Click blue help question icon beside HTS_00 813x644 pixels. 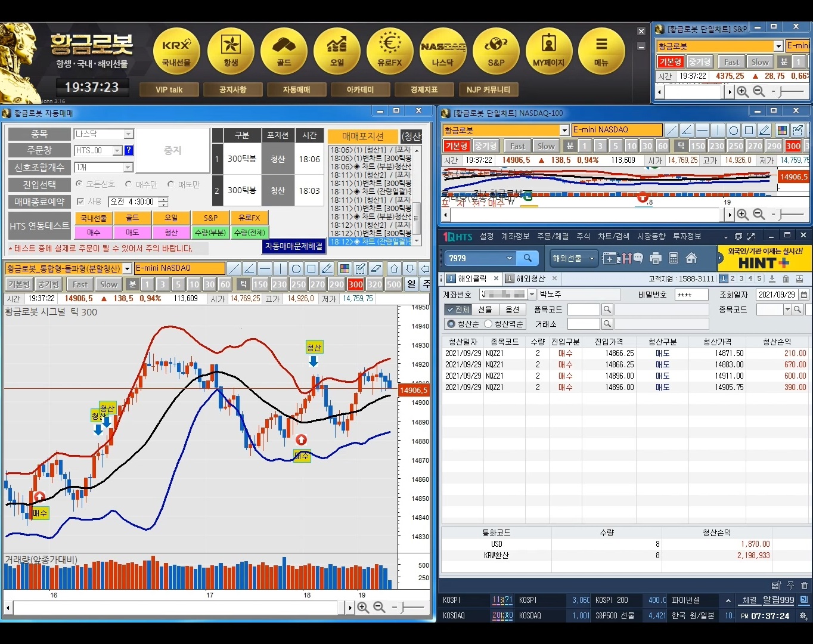point(129,150)
